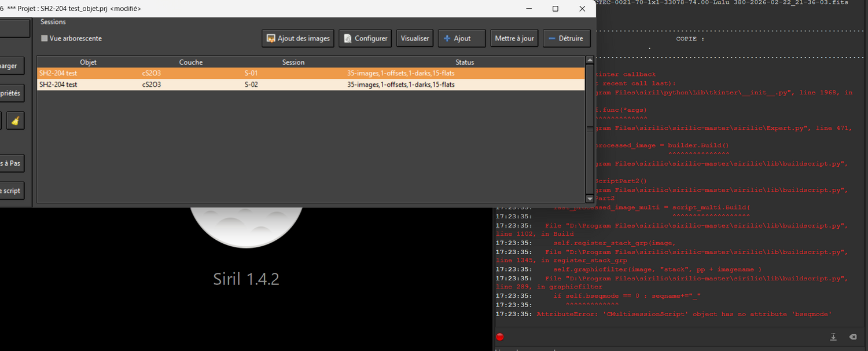Click the Couche column header

pyautogui.click(x=191, y=62)
